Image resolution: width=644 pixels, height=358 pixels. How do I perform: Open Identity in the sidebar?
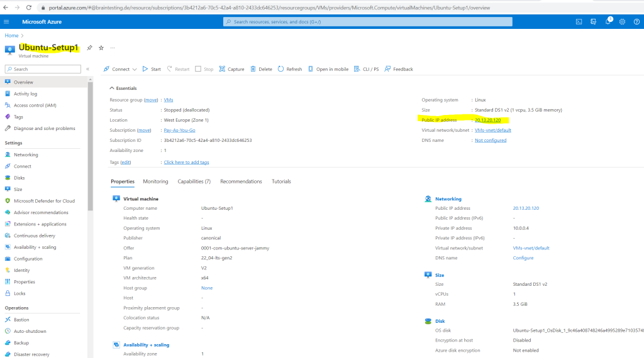22,270
